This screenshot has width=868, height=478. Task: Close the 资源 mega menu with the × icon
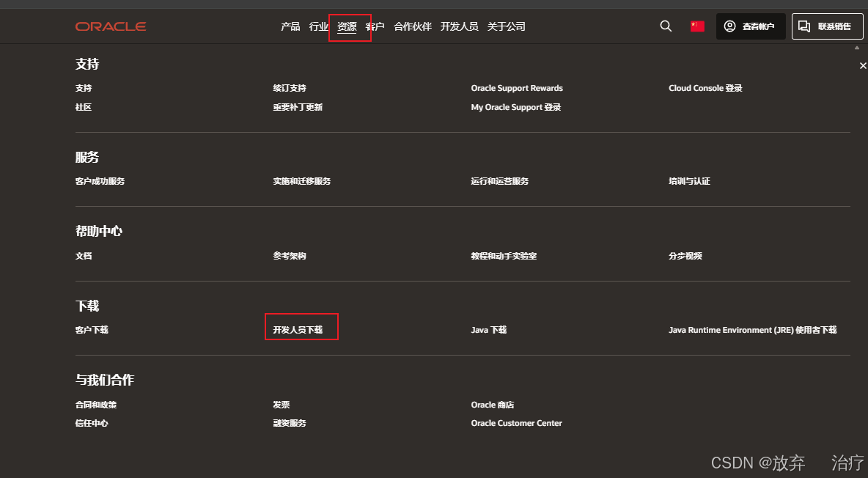tap(862, 65)
